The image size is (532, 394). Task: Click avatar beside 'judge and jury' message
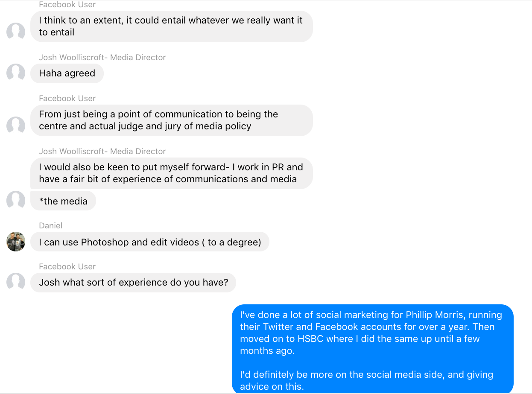pos(16,126)
